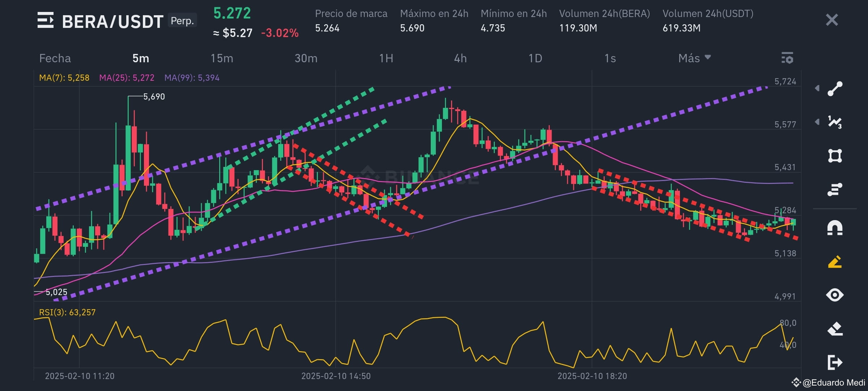Click the -3.02% price change
868x391 pixels.
(280, 33)
